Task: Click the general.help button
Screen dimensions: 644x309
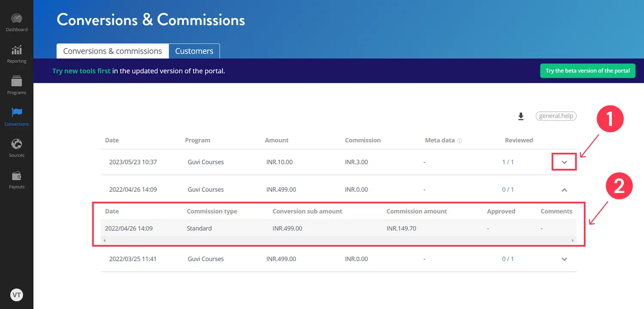Action: tap(556, 116)
